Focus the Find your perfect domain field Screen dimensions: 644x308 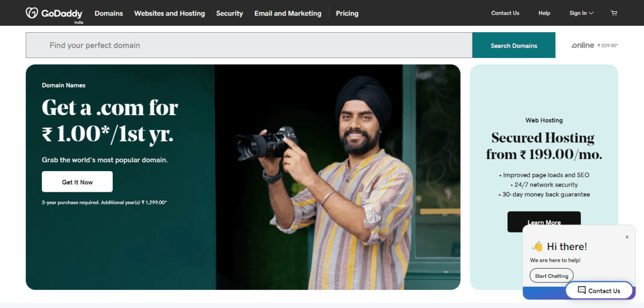pos(249,45)
